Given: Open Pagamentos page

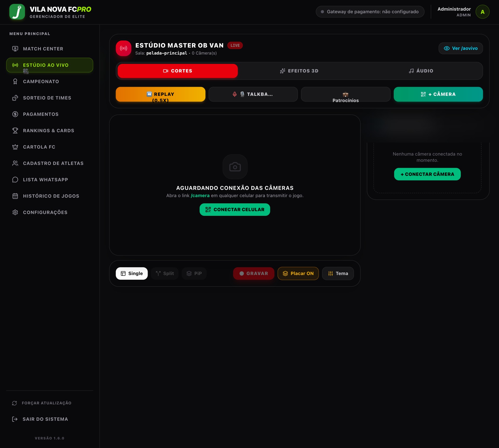Looking at the screenshot, I should point(50,114).
